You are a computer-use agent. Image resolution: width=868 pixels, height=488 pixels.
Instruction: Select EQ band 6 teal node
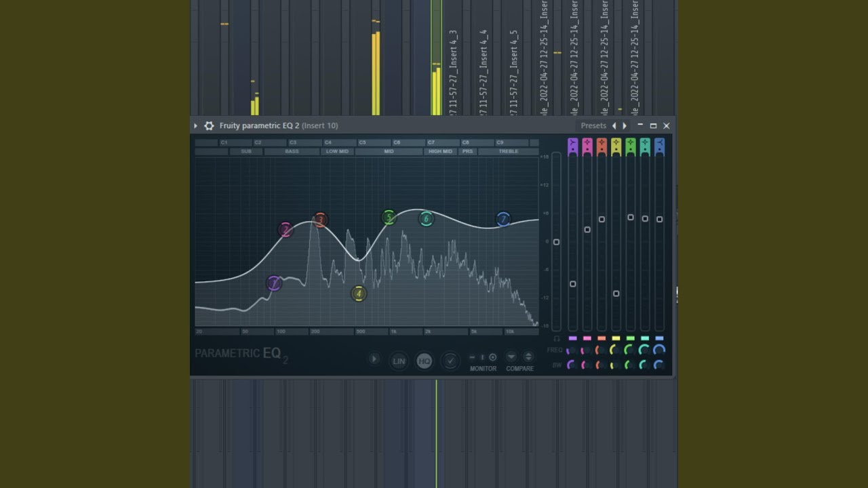[426, 218]
